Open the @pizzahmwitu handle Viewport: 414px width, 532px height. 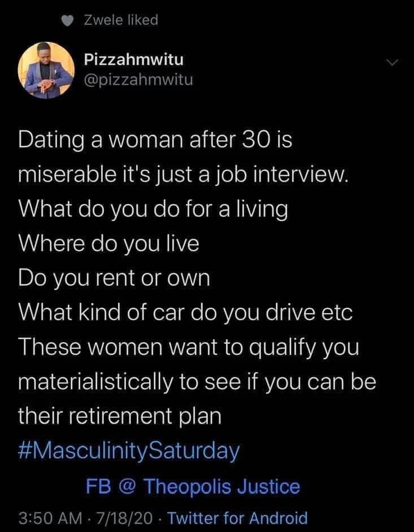click(x=138, y=80)
